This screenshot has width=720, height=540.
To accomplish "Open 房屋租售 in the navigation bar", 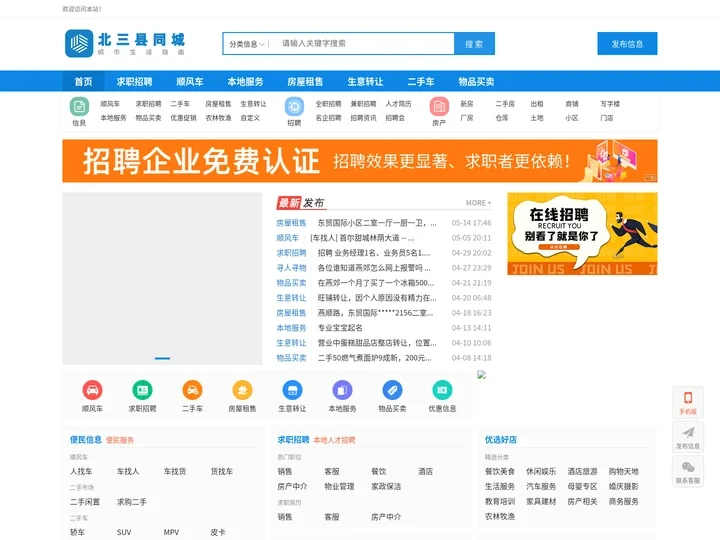I will tap(305, 82).
